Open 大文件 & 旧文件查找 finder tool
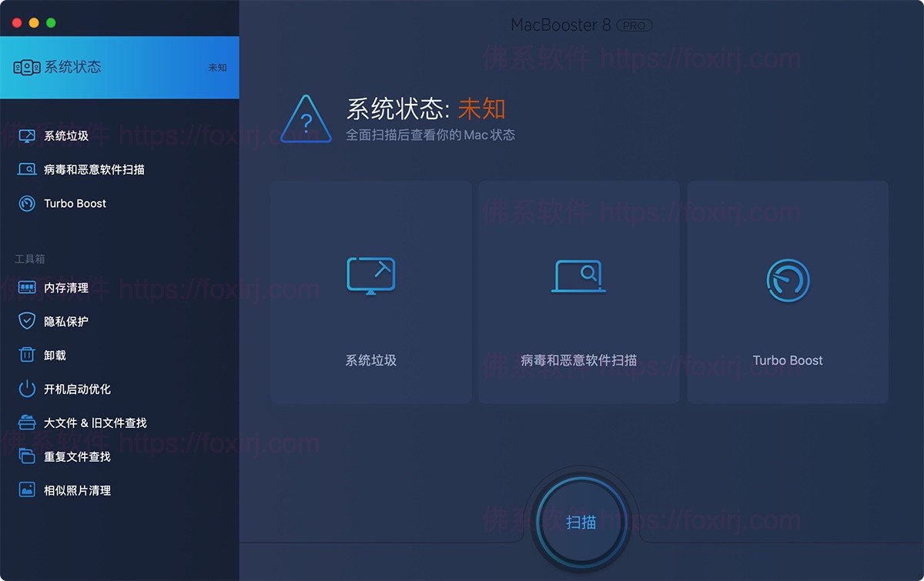 (x=25, y=422)
